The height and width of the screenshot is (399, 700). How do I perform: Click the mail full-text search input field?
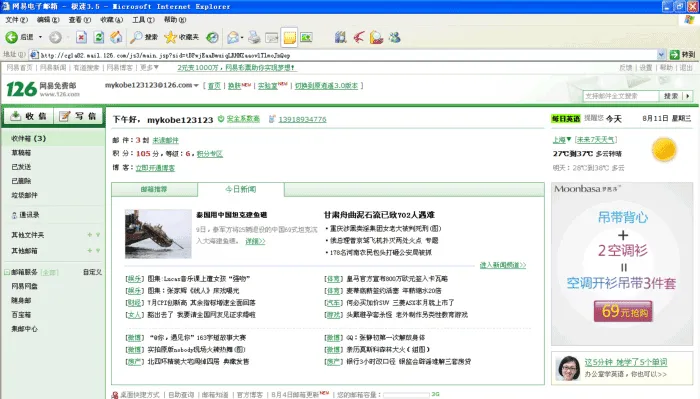[621, 96]
